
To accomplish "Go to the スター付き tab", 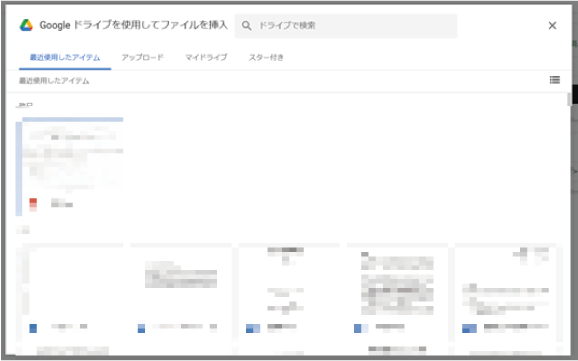I will [x=266, y=58].
